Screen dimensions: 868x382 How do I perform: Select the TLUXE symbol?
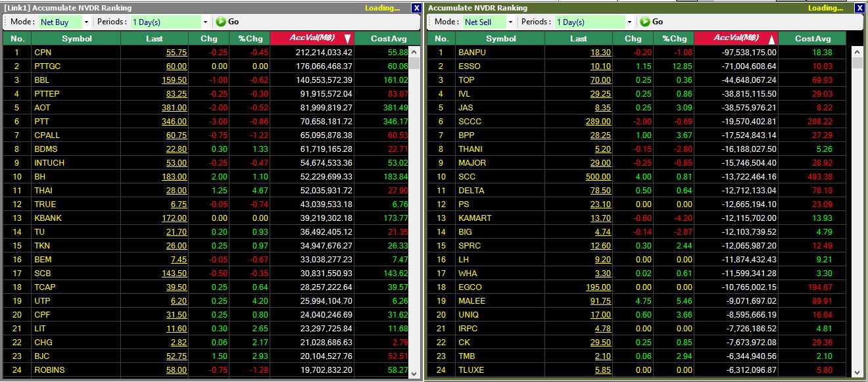(471, 370)
